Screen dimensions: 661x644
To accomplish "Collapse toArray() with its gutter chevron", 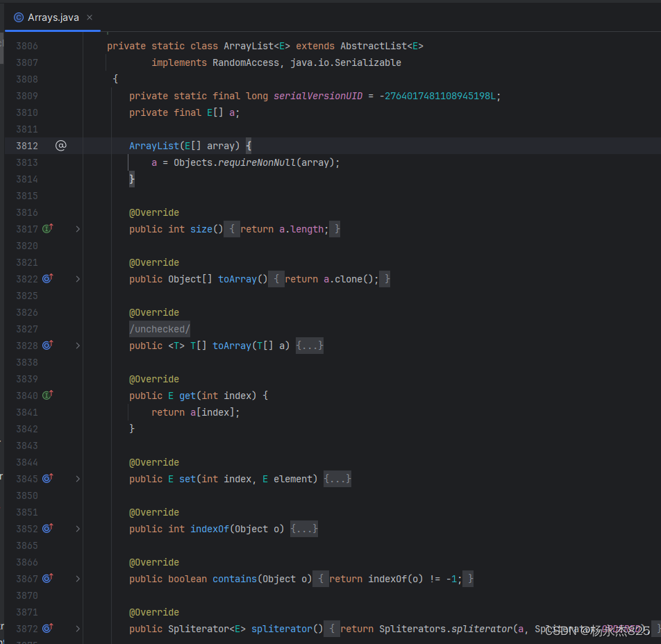I will point(77,279).
